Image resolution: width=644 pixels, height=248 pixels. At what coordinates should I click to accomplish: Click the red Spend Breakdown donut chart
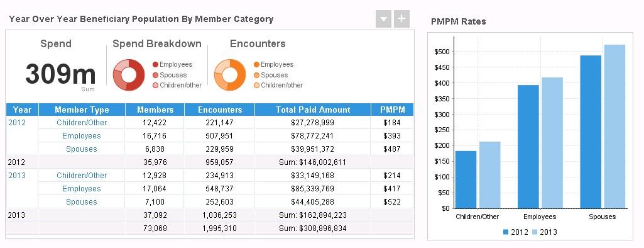[x=129, y=75]
